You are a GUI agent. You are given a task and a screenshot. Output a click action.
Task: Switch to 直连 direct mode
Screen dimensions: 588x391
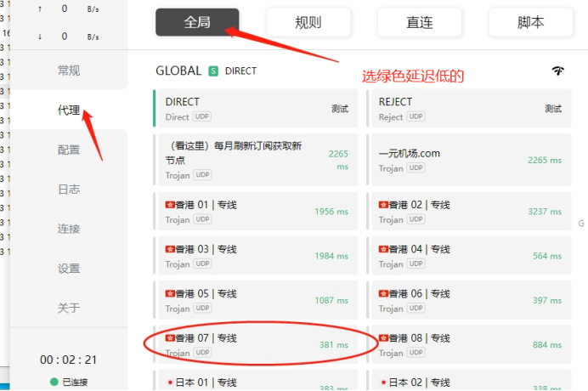[x=419, y=22]
